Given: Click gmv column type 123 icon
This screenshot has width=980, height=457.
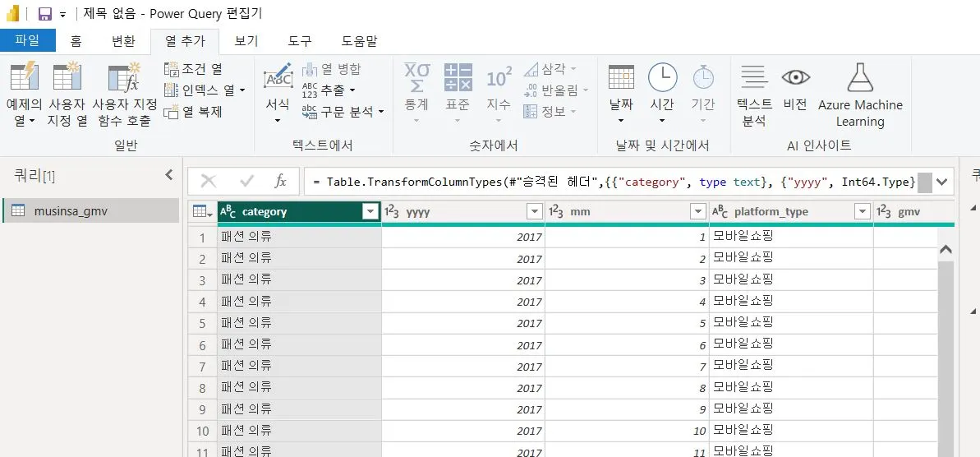Looking at the screenshot, I should pyautogui.click(x=885, y=212).
